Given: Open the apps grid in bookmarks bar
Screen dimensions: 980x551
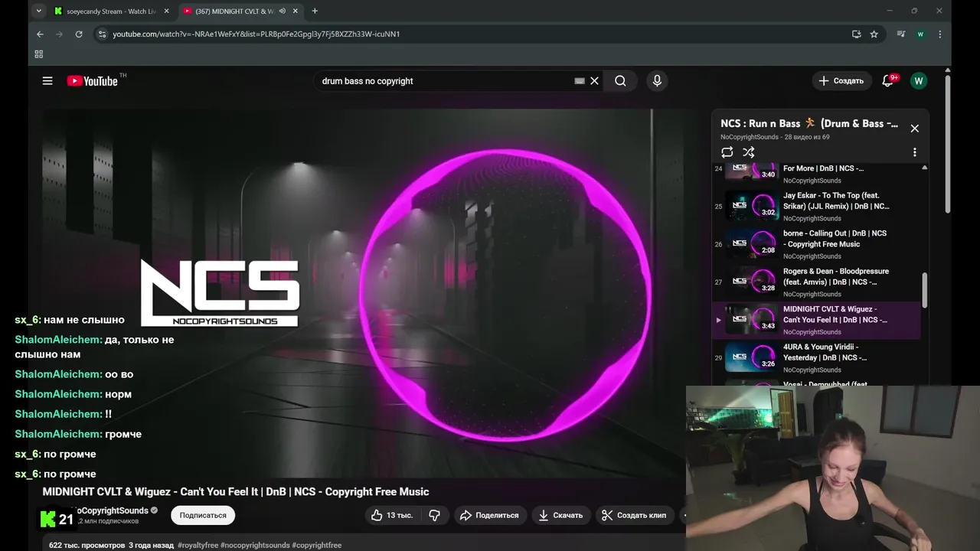Looking at the screenshot, I should pyautogui.click(x=38, y=54).
